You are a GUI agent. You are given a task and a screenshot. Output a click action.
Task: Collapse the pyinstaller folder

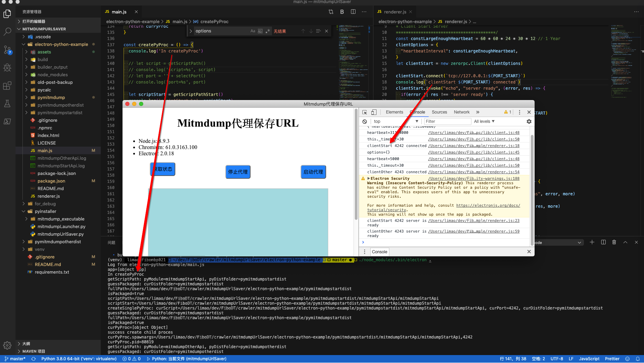tap(58, 212)
